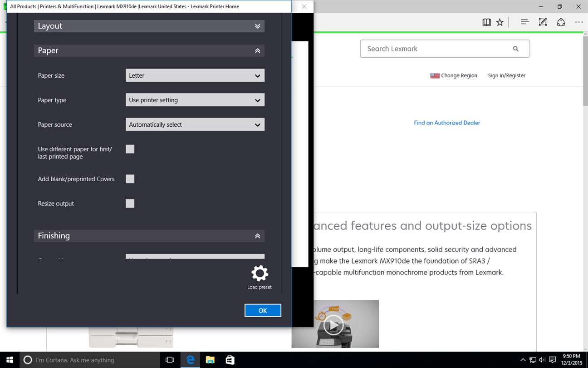
Task: Open Edge reading view icon
Action: (486, 22)
